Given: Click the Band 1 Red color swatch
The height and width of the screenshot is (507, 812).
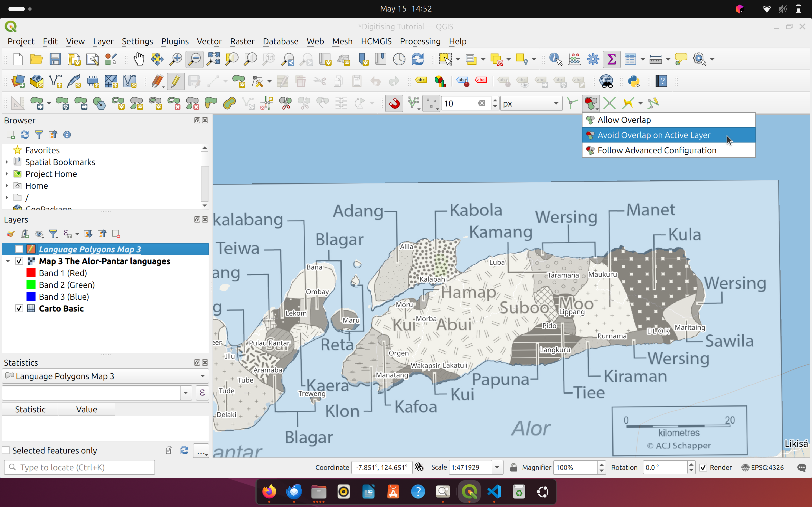Looking at the screenshot, I should [x=31, y=273].
